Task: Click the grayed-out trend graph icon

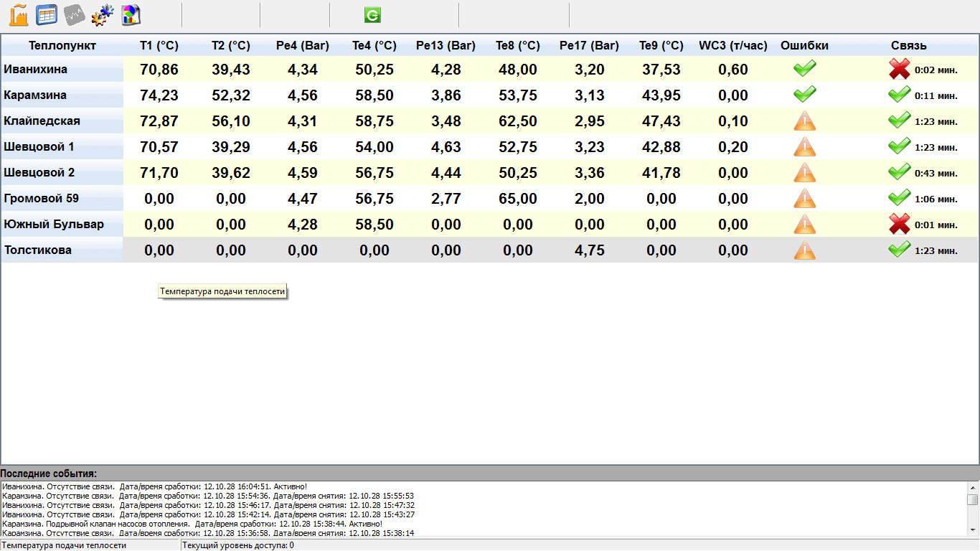Action: [x=75, y=14]
